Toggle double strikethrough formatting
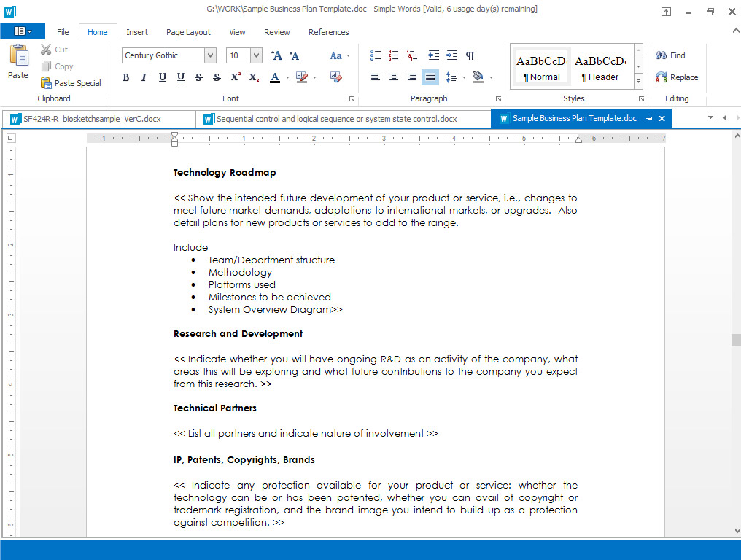This screenshot has height=560, width=741. [217, 77]
